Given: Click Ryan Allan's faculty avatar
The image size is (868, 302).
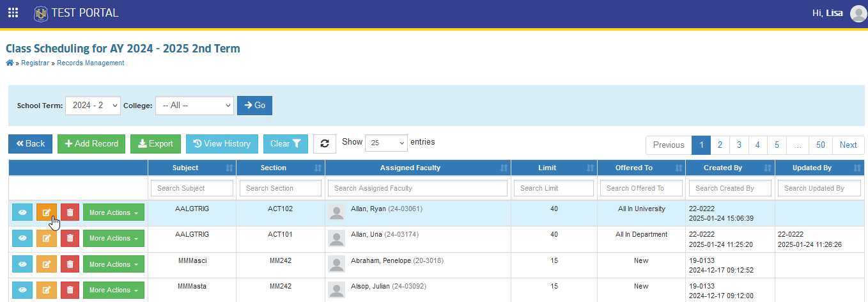Looking at the screenshot, I should [x=336, y=213].
